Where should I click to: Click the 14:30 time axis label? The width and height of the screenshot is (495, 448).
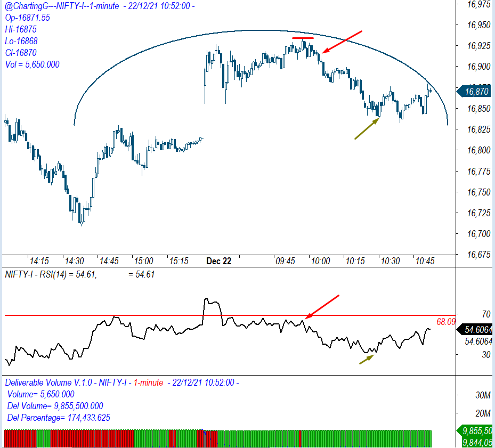click(x=74, y=261)
